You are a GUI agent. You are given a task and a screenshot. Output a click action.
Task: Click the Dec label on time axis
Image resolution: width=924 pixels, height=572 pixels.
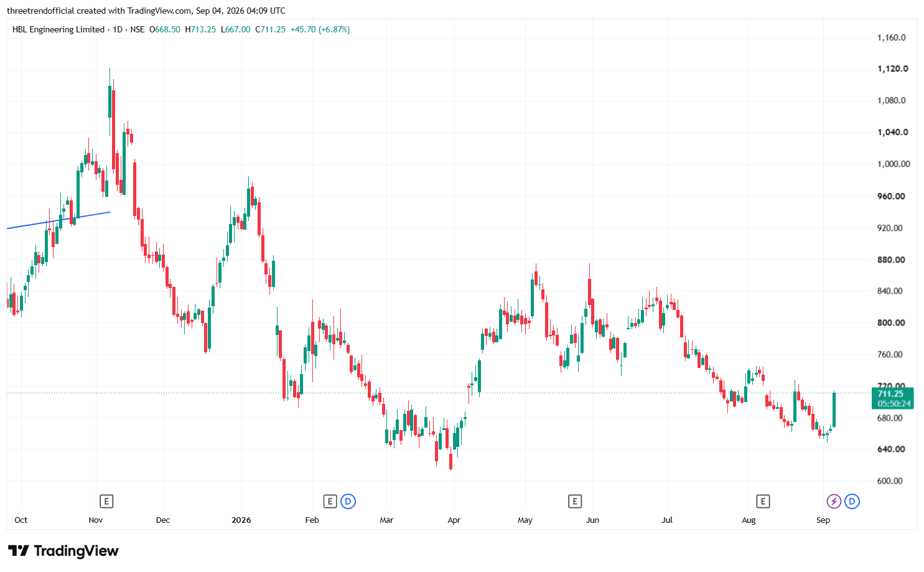tap(163, 520)
